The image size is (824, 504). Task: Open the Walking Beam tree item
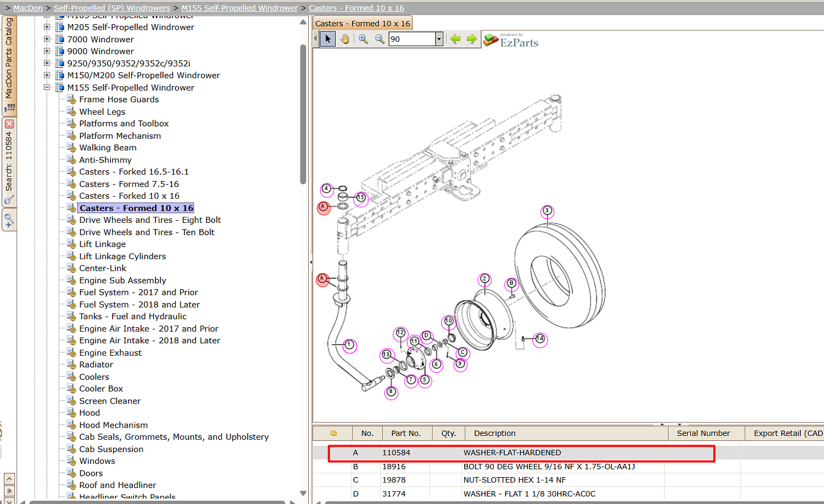pyautogui.click(x=108, y=148)
